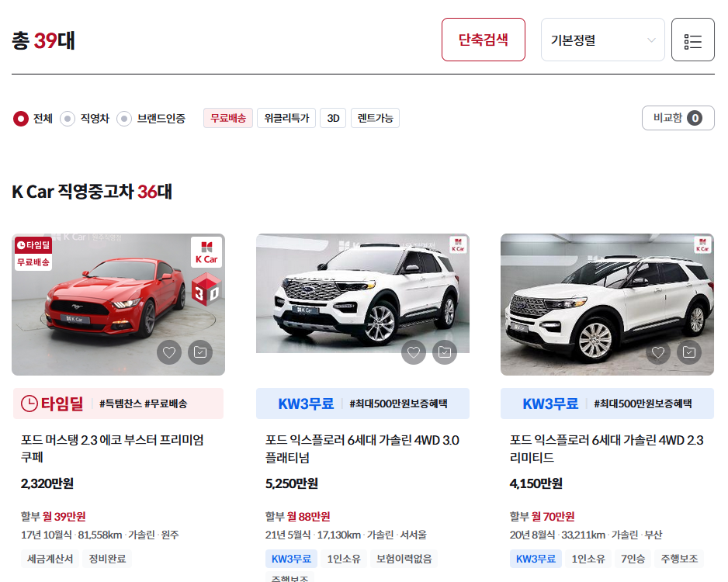This screenshot has width=728, height=582.
Task: Switch to list view icon
Action: point(693,40)
